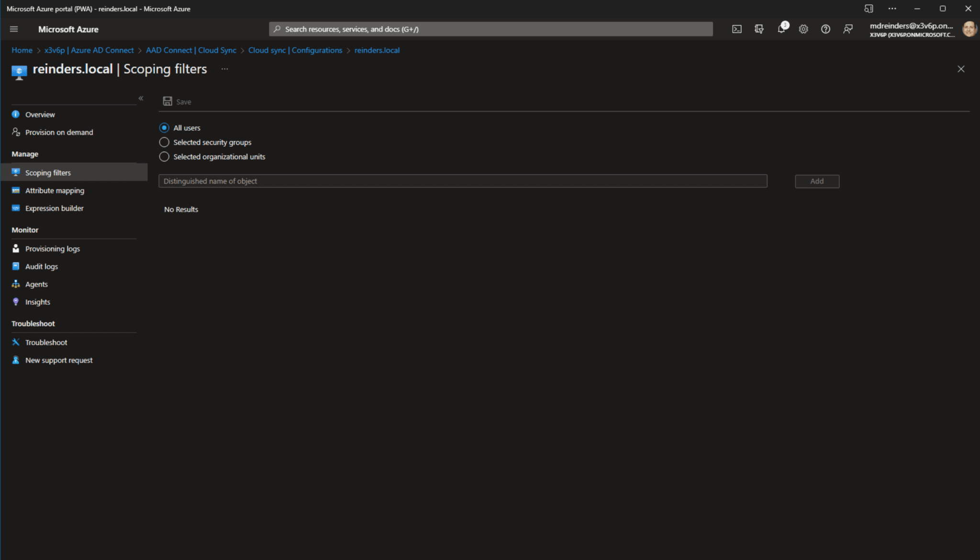Viewport: 980px width, 560px height.
Task: Open Cloud sync Configurations breadcrumb
Action: (x=295, y=50)
